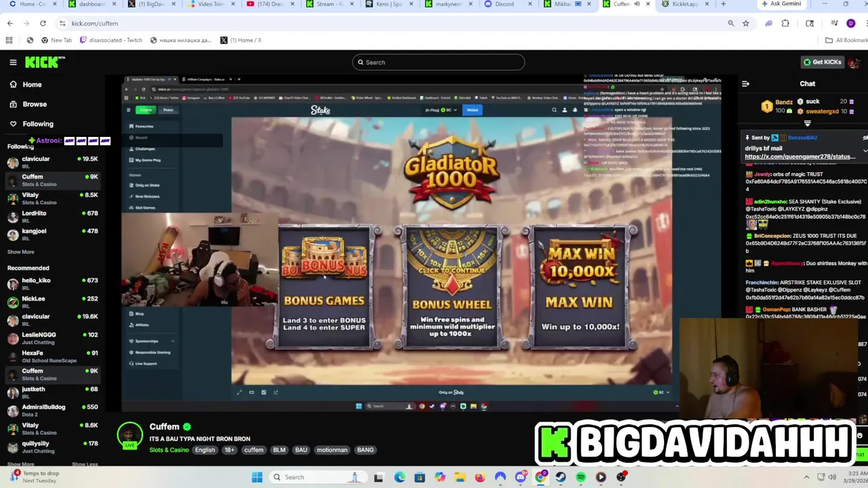Open disassociated - Twitch bookmark
This screenshot has height=488, width=868.
click(x=111, y=40)
